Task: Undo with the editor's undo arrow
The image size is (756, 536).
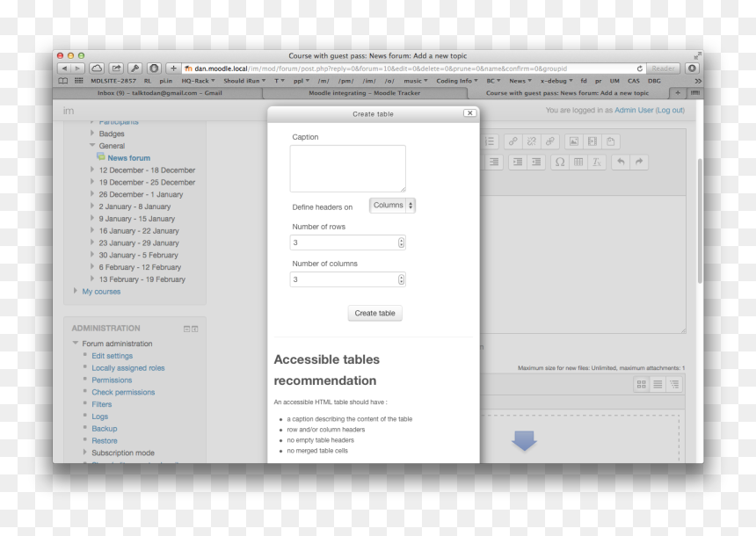Action: point(621,162)
